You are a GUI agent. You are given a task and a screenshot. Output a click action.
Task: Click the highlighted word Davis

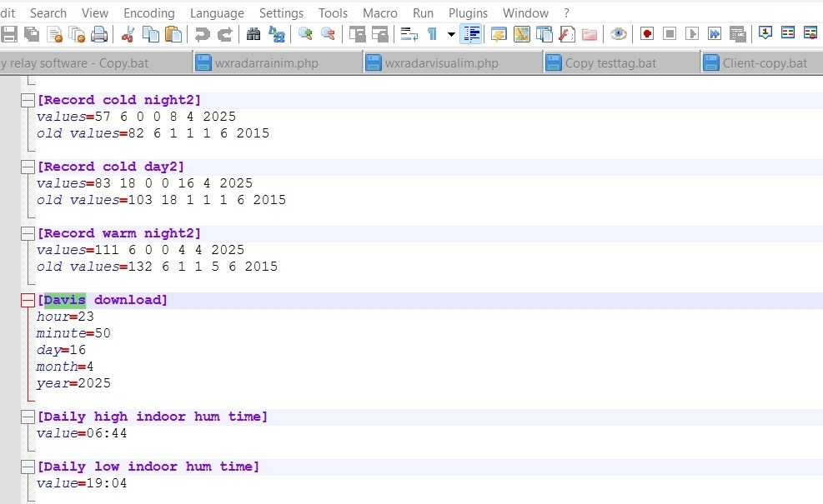[x=64, y=300]
